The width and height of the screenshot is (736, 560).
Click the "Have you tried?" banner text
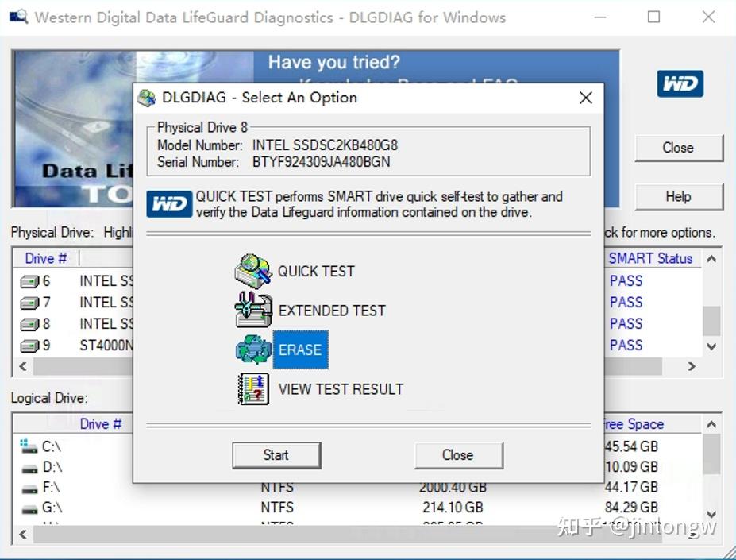click(x=333, y=62)
